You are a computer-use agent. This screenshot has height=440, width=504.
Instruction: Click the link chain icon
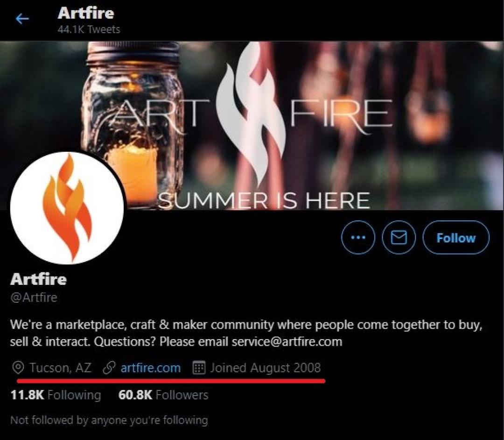tap(109, 368)
